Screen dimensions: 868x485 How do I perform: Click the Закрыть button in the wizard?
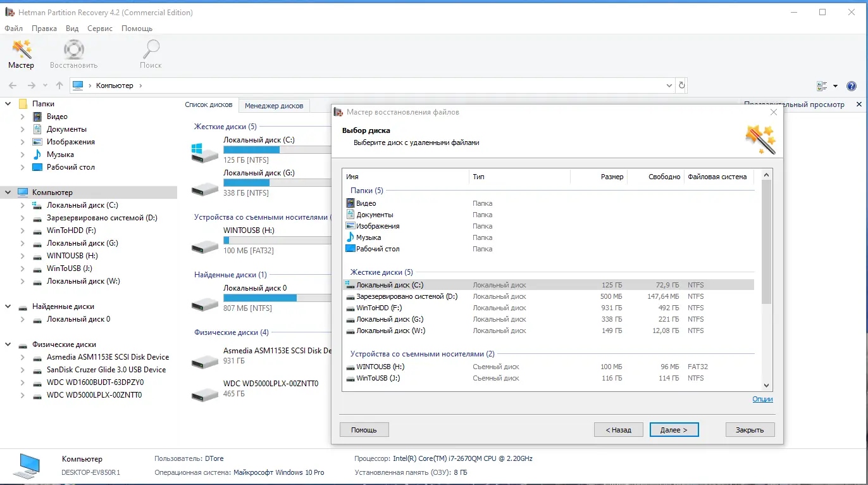pos(750,430)
